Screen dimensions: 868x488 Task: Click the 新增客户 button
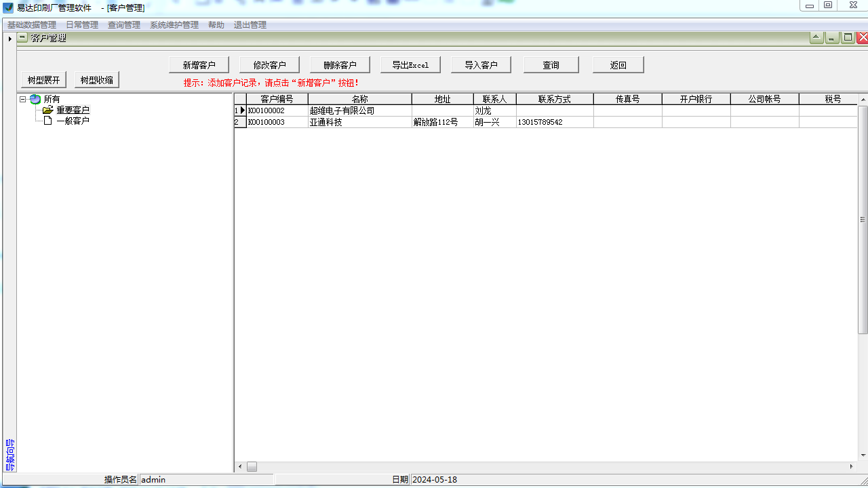click(199, 65)
